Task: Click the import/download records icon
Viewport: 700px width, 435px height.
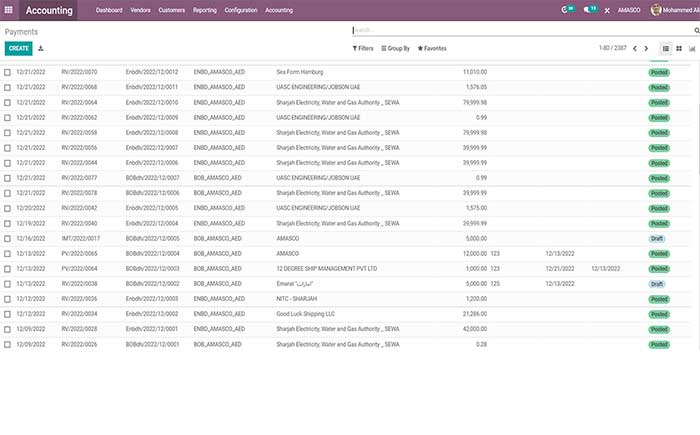Action: [x=41, y=48]
